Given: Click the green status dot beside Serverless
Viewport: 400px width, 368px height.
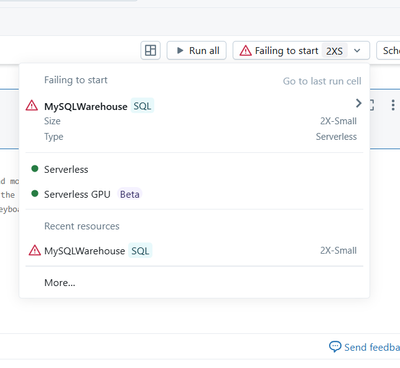Looking at the screenshot, I should click(35, 168).
